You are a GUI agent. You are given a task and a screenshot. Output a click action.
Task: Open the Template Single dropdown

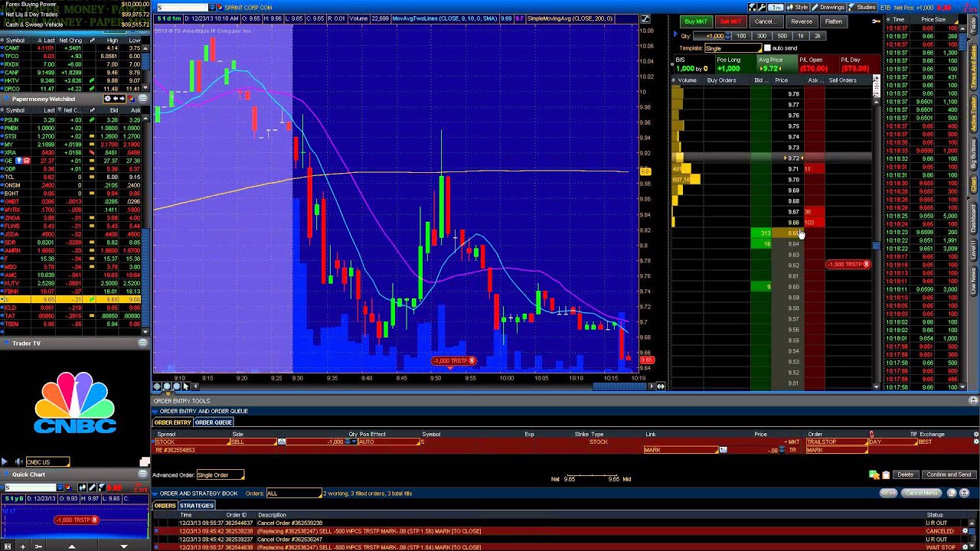click(x=733, y=48)
